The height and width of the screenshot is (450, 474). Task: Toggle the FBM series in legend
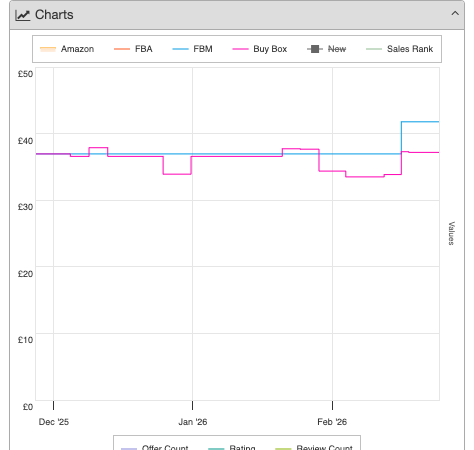(192, 49)
